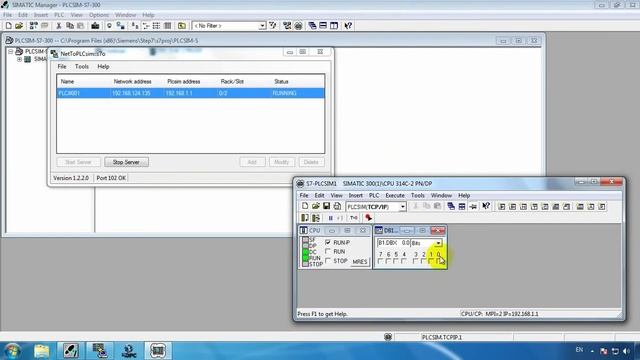This screenshot has height=360, width=640.
Task: Click the Modify button in NetToPLCsim
Action: point(281,162)
